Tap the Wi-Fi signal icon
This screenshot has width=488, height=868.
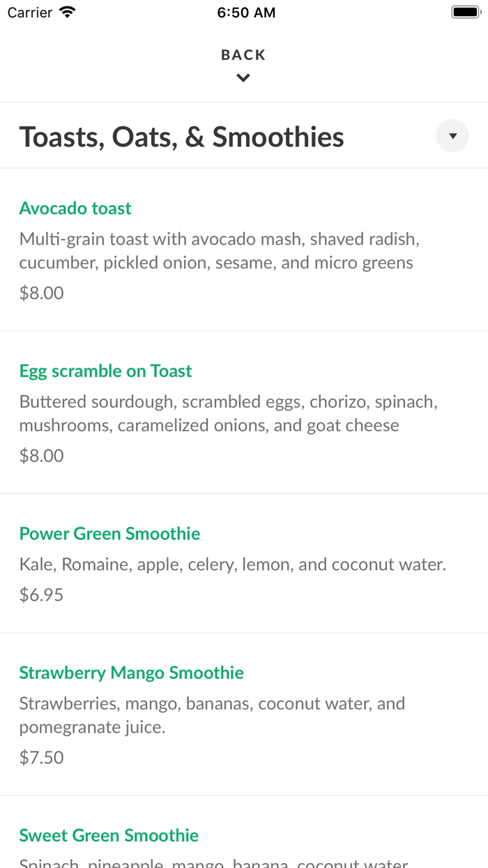pyautogui.click(x=65, y=11)
